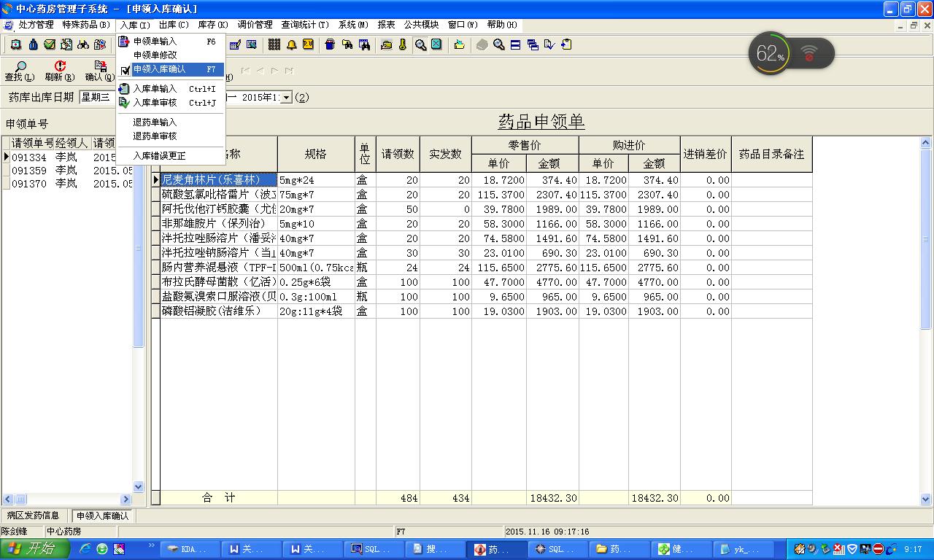Viewport: 934px width, 560px height.
Task: Select requisition row 091359
Action: click(x=67, y=171)
